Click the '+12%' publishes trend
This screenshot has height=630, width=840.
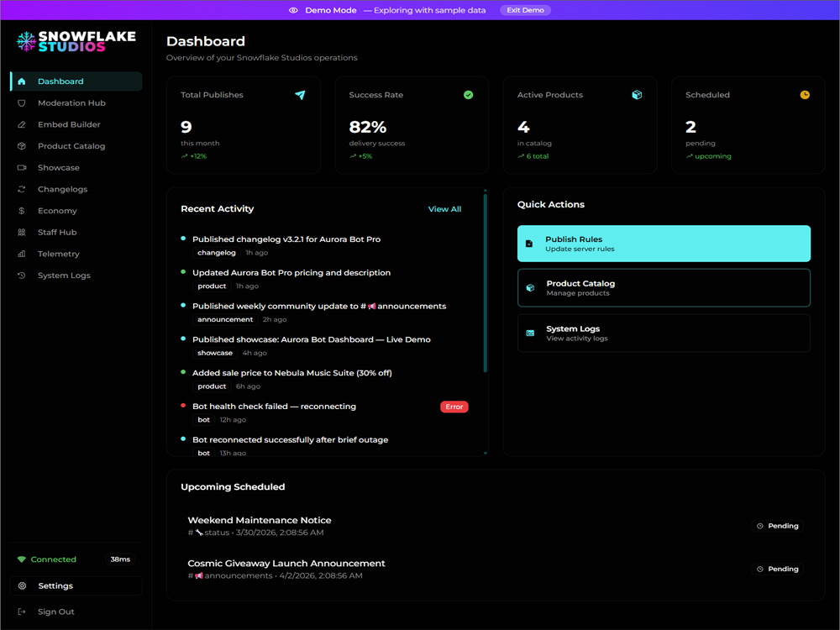(198, 156)
